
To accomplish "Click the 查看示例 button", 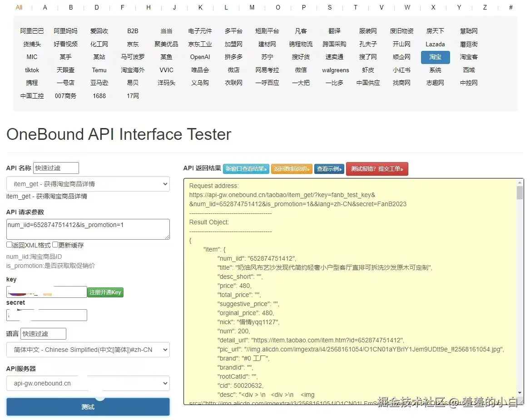I will click(x=329, y=168).
